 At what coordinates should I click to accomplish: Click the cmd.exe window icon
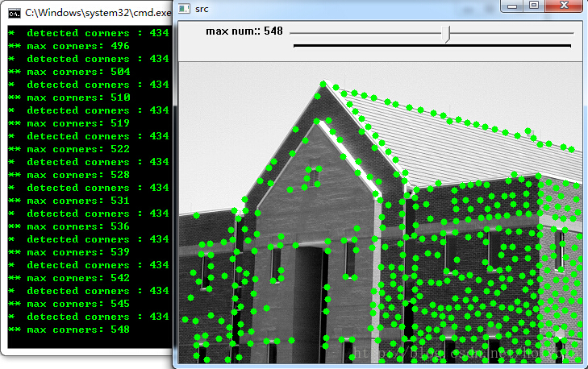[x=14, y=13]
